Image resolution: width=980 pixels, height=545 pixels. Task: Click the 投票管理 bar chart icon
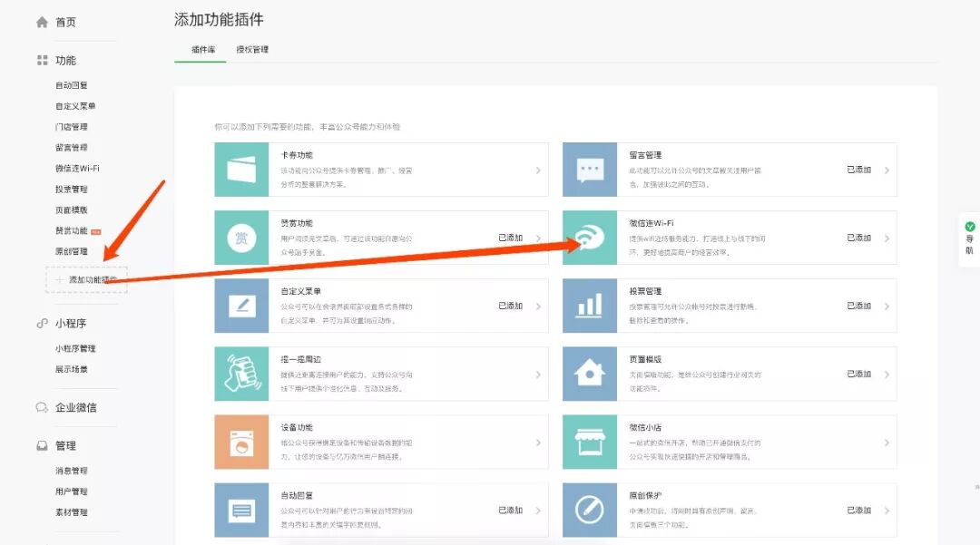(x=590, y=306)
